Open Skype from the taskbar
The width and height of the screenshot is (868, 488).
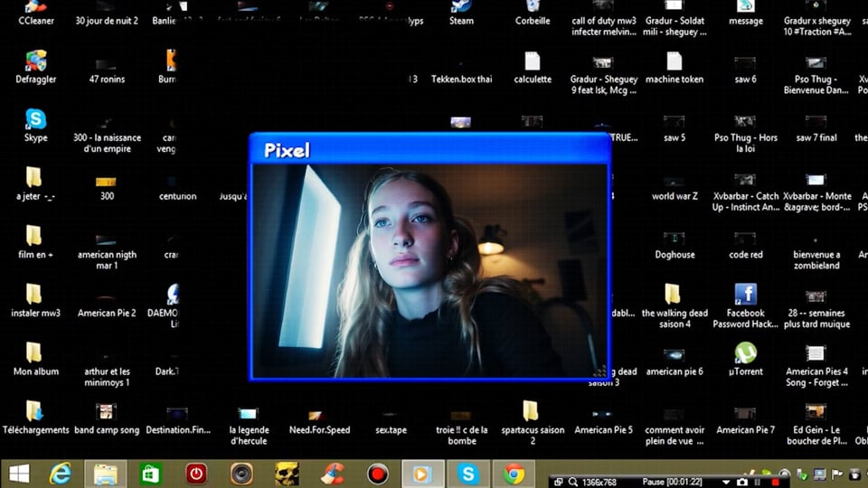pyautogui.click(x=467, y=474)
